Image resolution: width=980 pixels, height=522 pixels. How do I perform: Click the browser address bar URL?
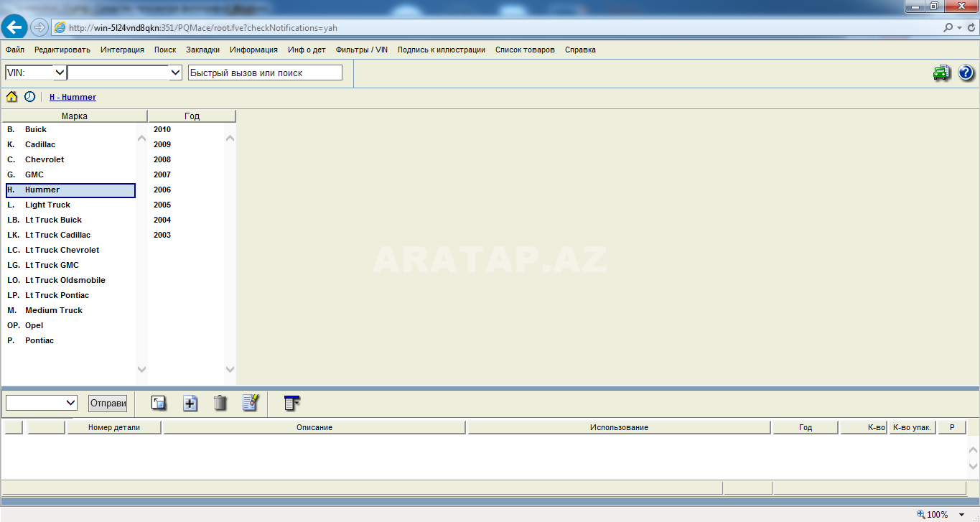coord(203,28)
